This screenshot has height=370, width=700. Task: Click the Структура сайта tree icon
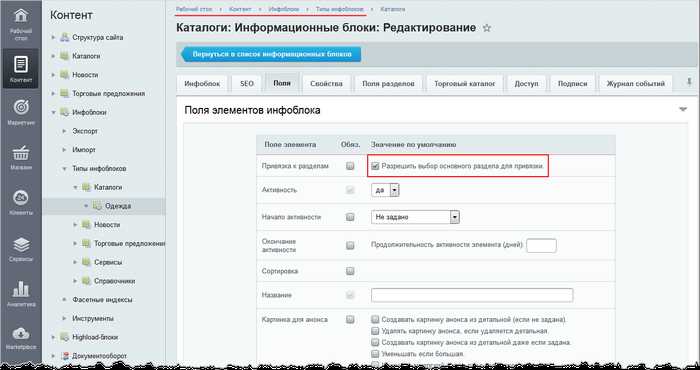point(65,37)
